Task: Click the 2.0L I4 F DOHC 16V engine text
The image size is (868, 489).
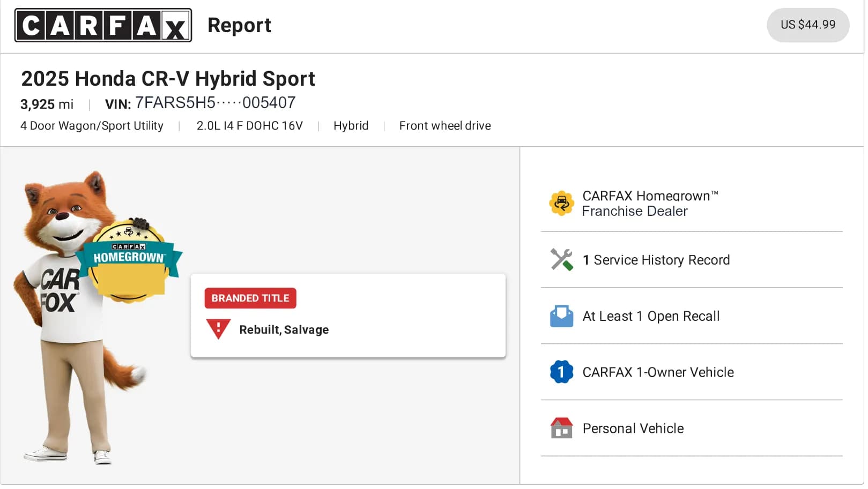Action: (249, 126)
